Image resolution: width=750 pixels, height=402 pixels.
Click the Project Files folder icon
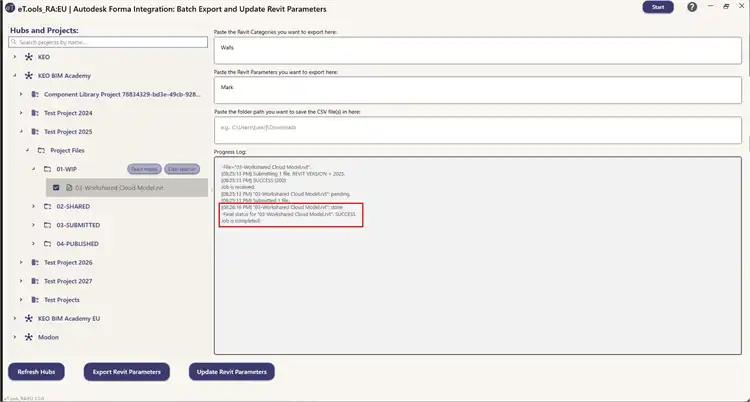point(41,150)
